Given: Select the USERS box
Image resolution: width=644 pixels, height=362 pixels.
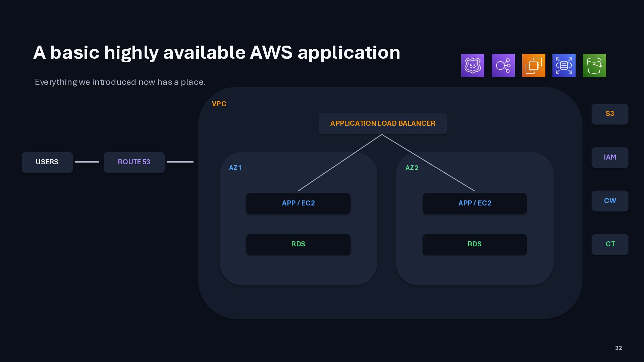Looking at the screenshot, I should [x=47, y=162].
